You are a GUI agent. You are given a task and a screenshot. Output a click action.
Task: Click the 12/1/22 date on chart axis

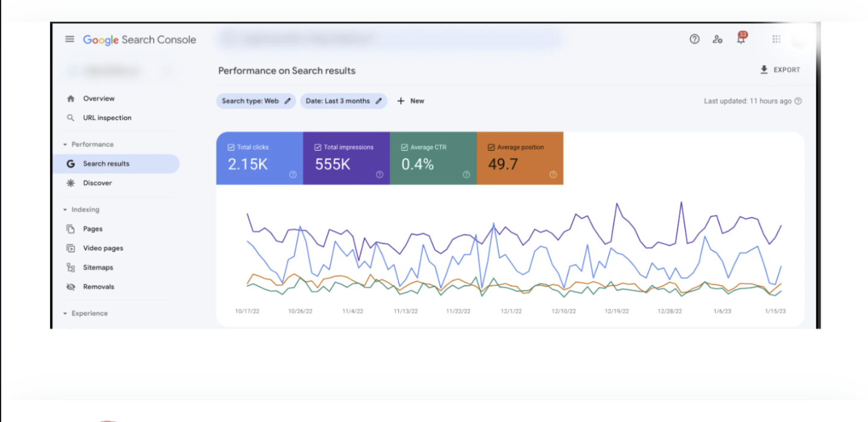click(512, 311)
